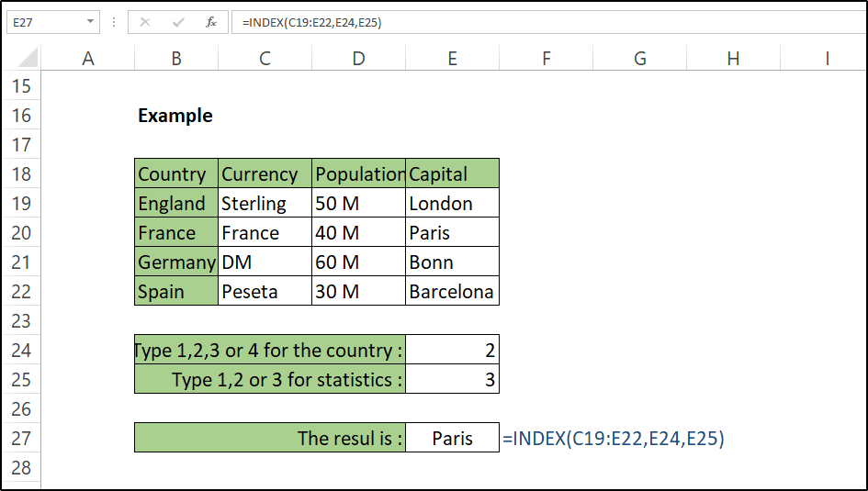868x491 pixels.
Task: Click the Cancel (X) formula bar icon
Action: (145, 22)
